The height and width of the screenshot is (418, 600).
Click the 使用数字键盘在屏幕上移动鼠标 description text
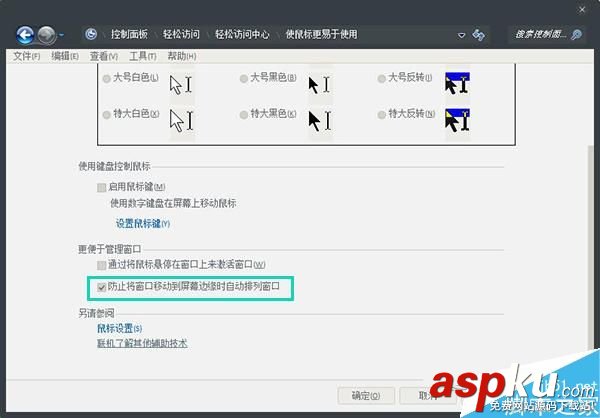[173, 203]
